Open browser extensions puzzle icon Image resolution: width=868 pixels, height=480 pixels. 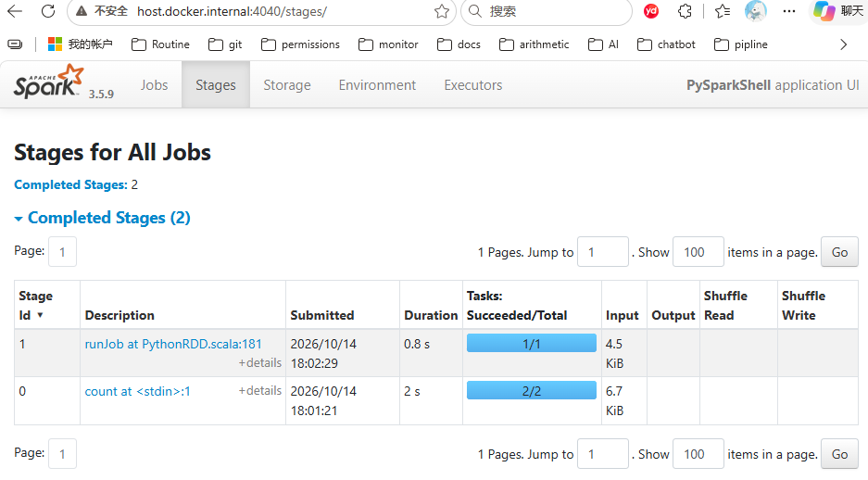685,11
